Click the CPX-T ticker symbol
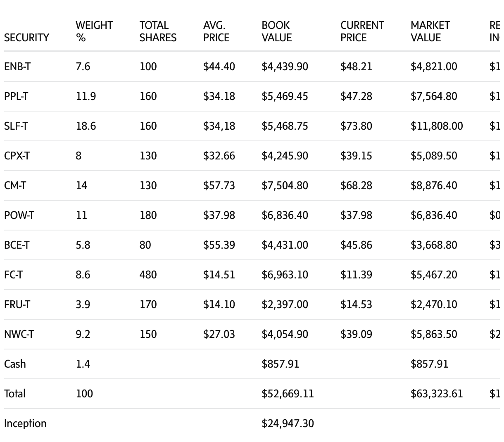Image resolution: width=504 pixels, height=442 pixels. pos(17,156)
